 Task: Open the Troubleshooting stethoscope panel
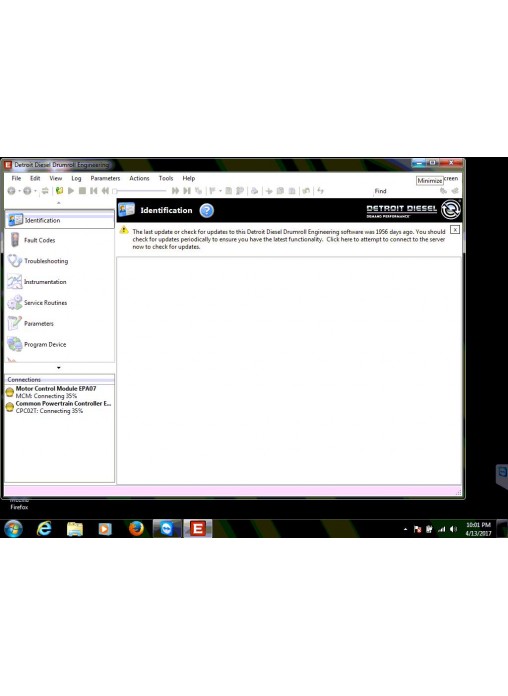(x=60, y=261)
